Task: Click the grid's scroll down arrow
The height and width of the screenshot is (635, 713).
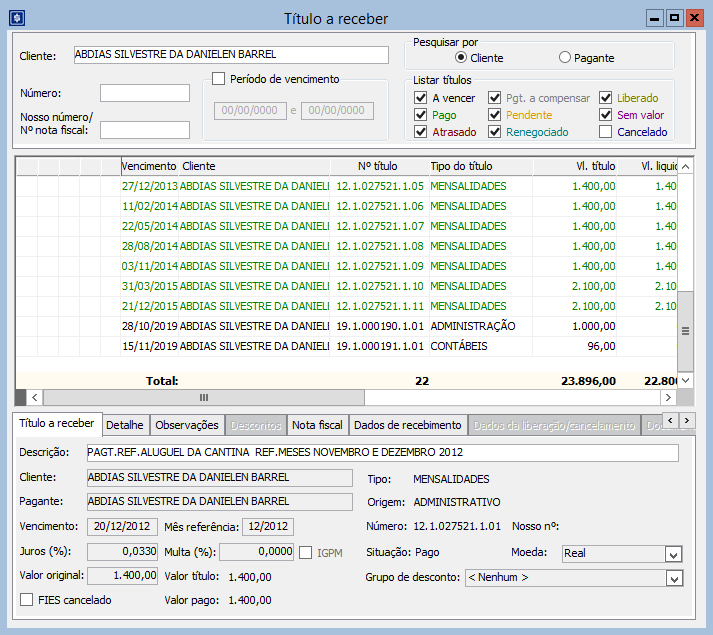Action: (x=685, y=379)
